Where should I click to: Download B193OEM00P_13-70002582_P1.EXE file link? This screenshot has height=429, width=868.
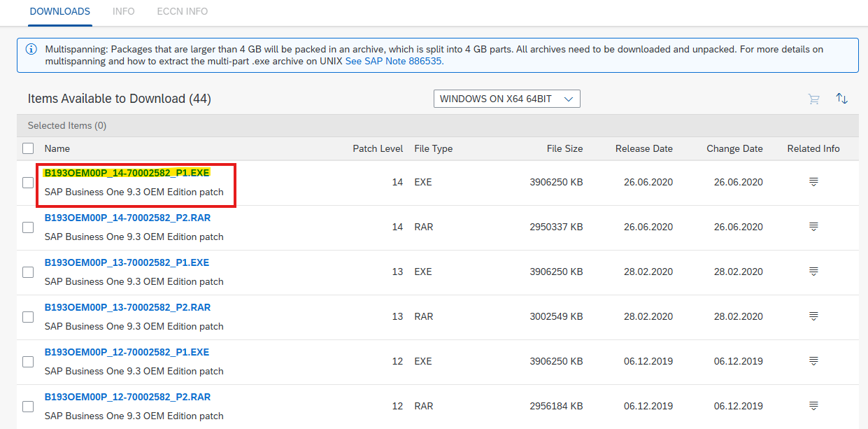[127, 262]
